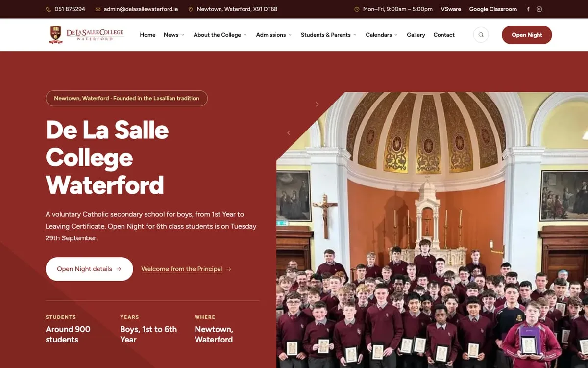Click arrow icon in Open Night details button
Screen dimensions: 588x368
coord(119,269)
